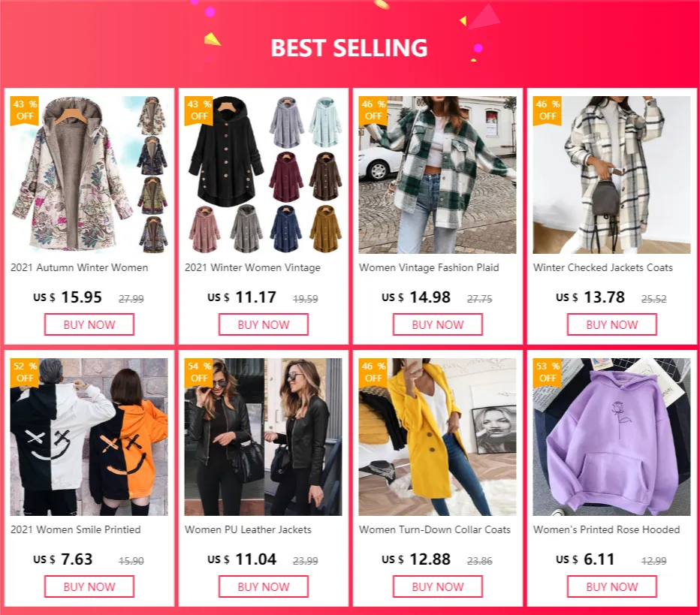700x615 pixels.
Task: Open the purple rose hoodie image
Action: [611, 437]
